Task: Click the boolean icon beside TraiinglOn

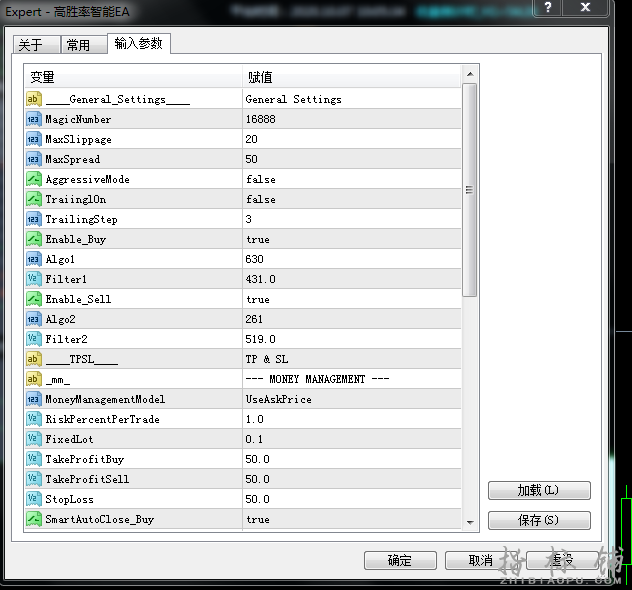Action: pyautogui.click(x=34, y=199)
